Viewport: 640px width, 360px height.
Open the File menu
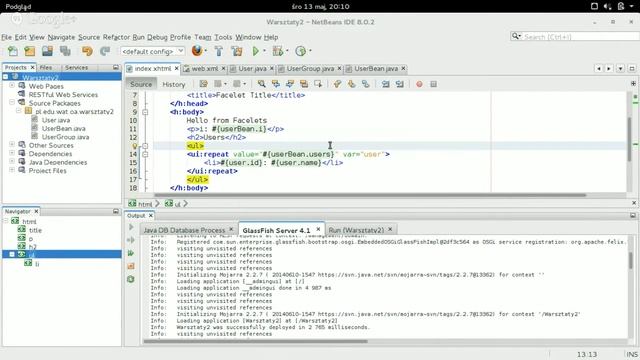tap(7, 37)
